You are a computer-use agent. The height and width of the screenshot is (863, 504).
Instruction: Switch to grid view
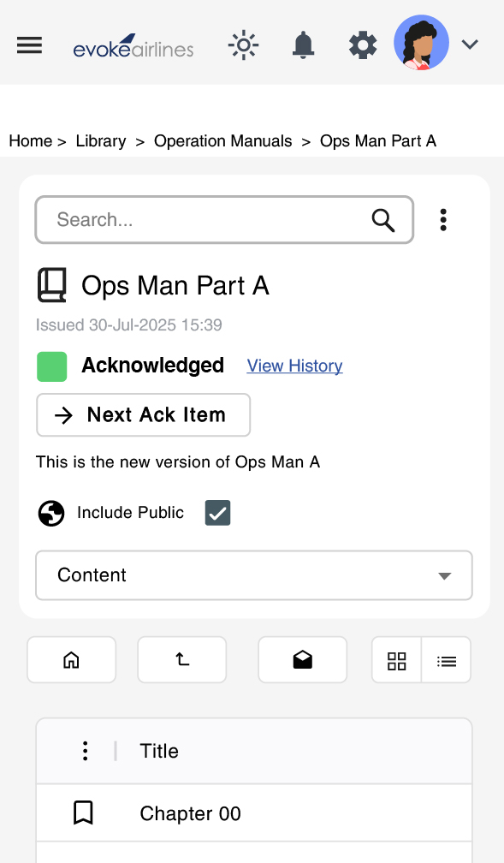(397, 660)
